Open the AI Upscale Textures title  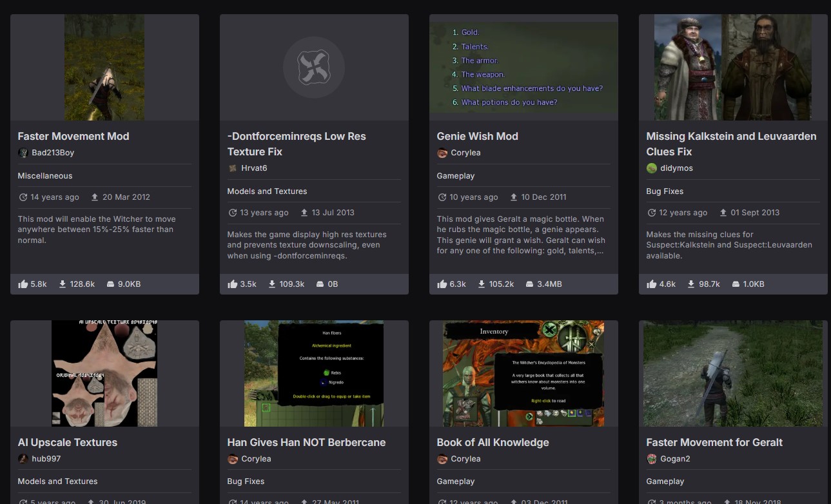pyautogui.click(x=68, y=443)
